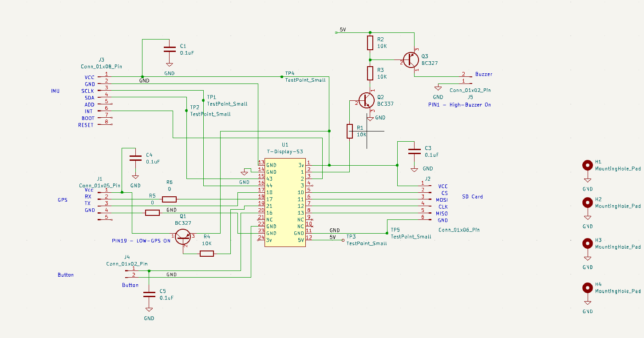Viewport: 644px width, 338px height.
Task: Select the MISO pin label
Action: pyautogui.click(x=442, y=214)
